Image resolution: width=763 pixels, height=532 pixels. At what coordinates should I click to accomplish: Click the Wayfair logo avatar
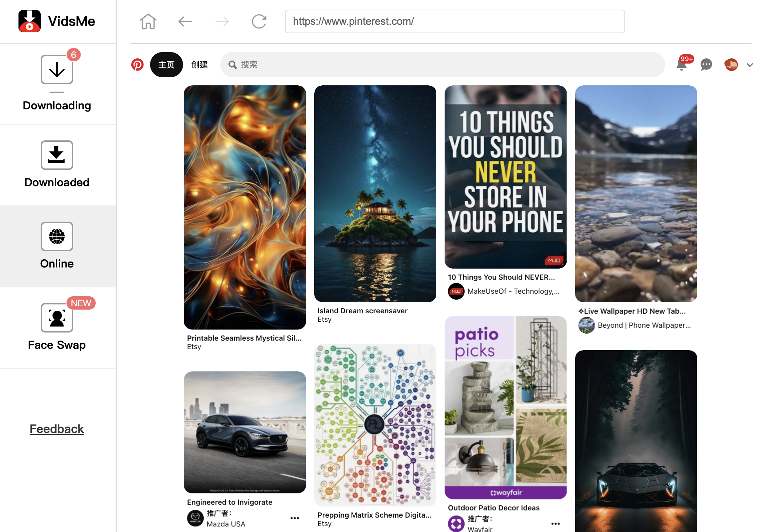[x=456, y=524]
